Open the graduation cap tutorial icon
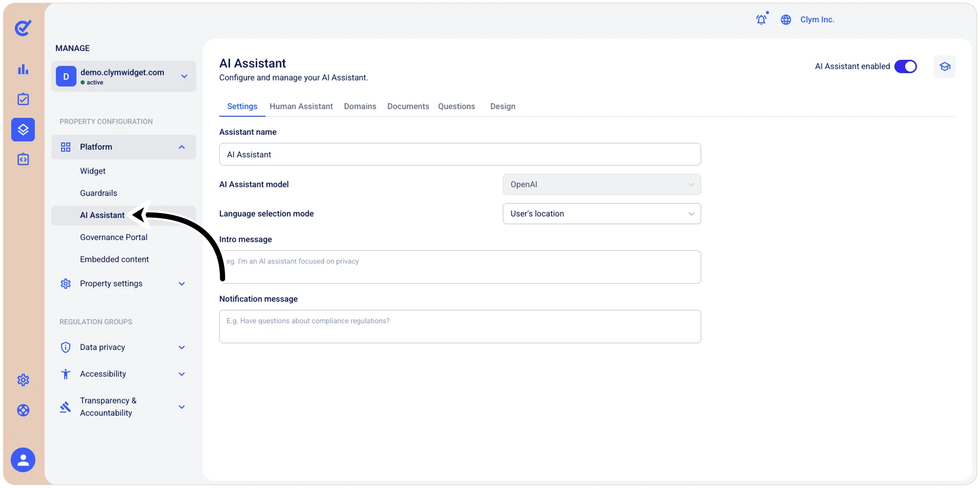The width and height of the screenshot is (980, 488). point(944,66)
